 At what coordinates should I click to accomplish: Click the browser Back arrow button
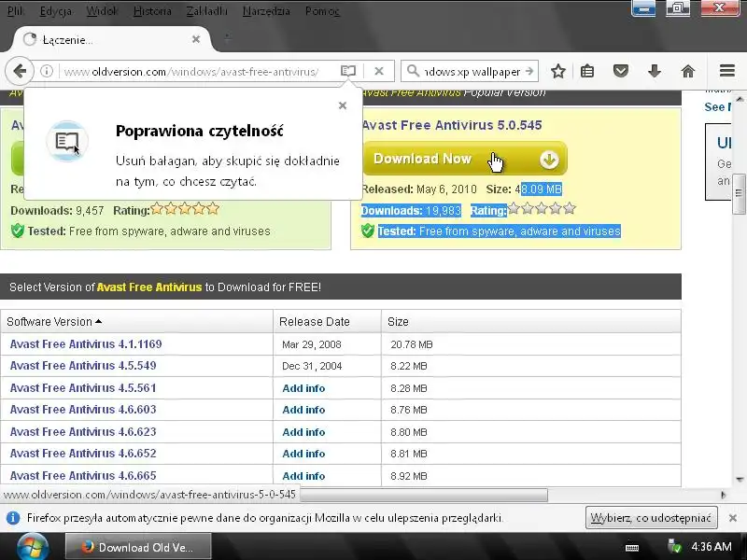click(20, 72)
